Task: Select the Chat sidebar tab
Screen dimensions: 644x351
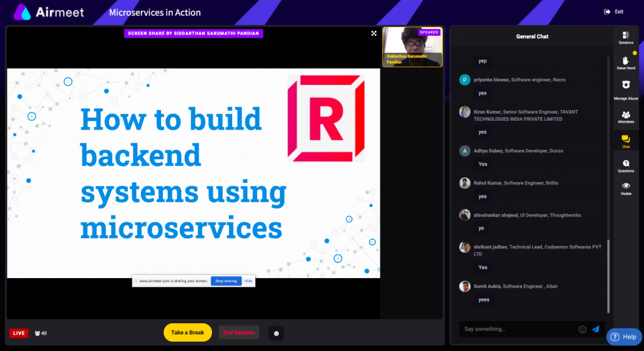Action: coord(626,142)
